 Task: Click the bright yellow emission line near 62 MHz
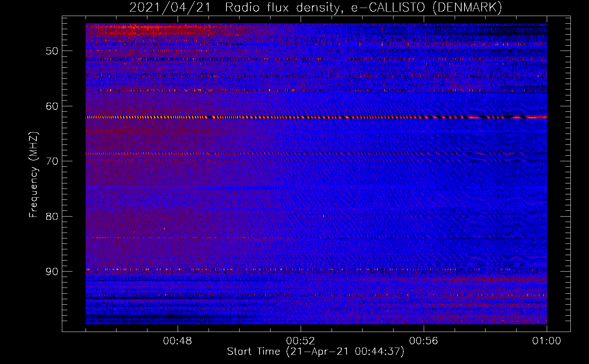[316, 117]
